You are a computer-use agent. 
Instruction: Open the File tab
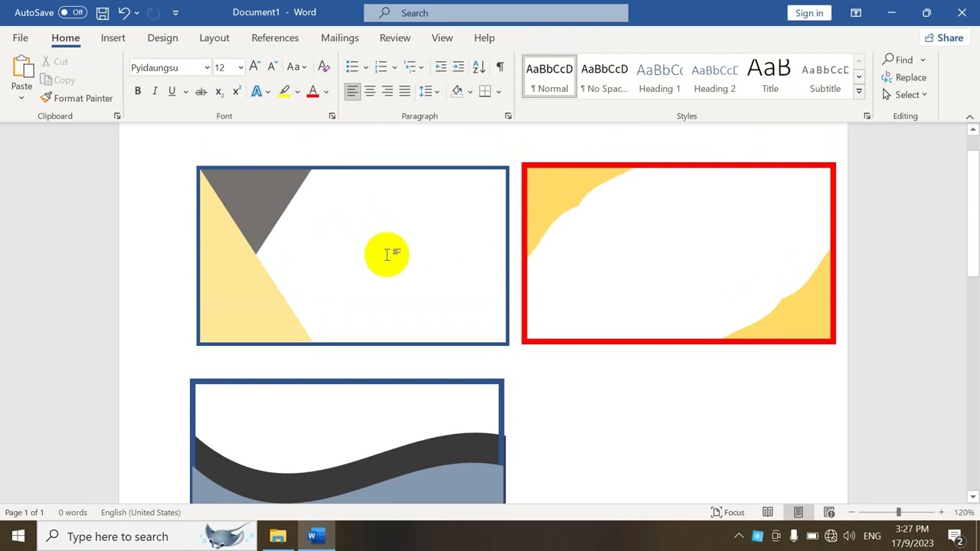tap(21, 37)
